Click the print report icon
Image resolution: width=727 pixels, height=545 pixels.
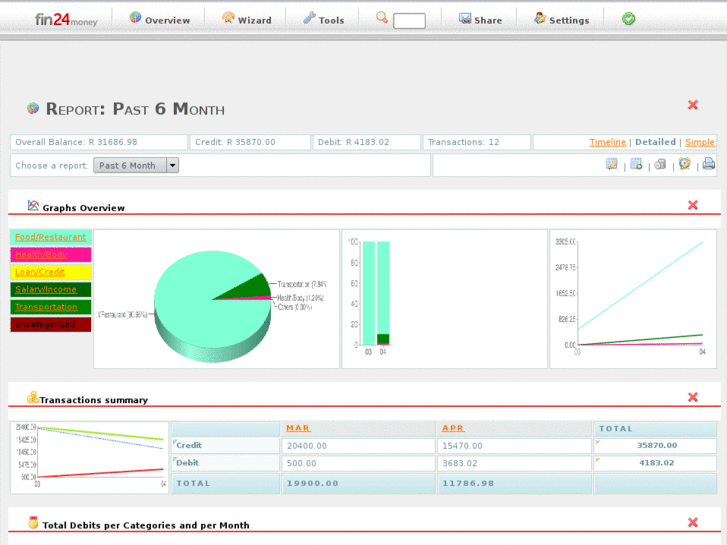(x=708, y=165)
